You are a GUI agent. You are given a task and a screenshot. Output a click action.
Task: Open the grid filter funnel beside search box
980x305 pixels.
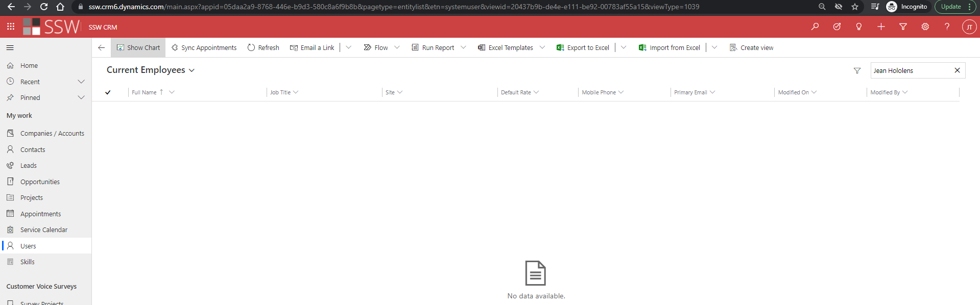[857, 70]
